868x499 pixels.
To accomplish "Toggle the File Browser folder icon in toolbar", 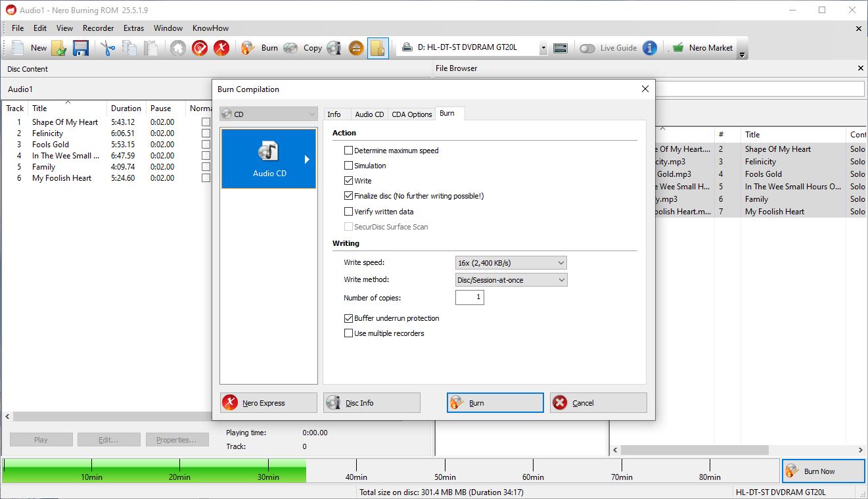I will coord(378,48).
